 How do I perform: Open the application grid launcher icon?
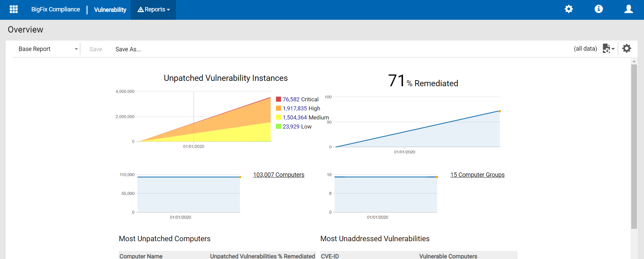14,9
